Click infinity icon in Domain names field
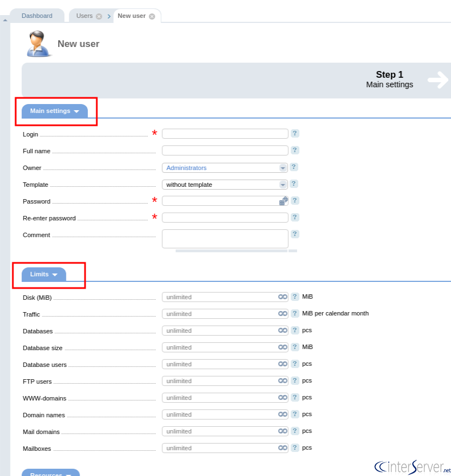The width and height of the screenshot is (451, 476). coord(283,414)
